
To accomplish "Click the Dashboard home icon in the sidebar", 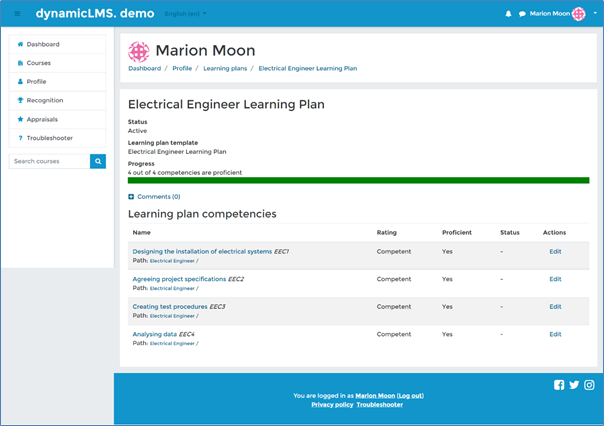I will point(20,44).
